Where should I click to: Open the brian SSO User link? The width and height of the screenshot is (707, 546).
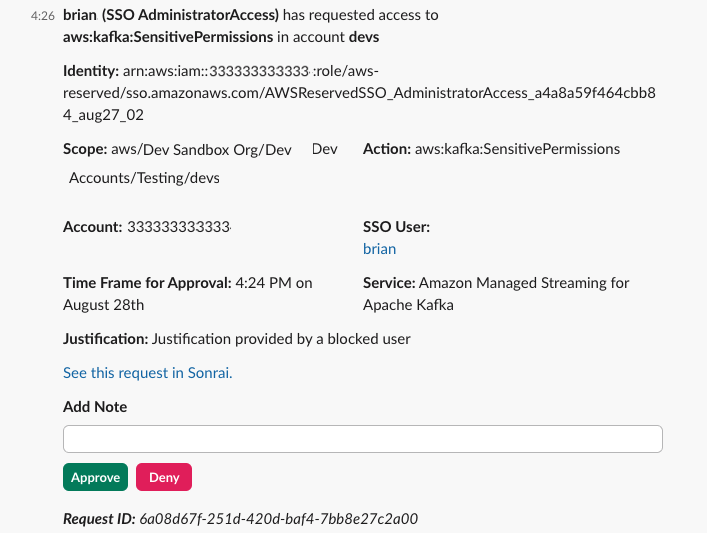(x=379, y=249)
